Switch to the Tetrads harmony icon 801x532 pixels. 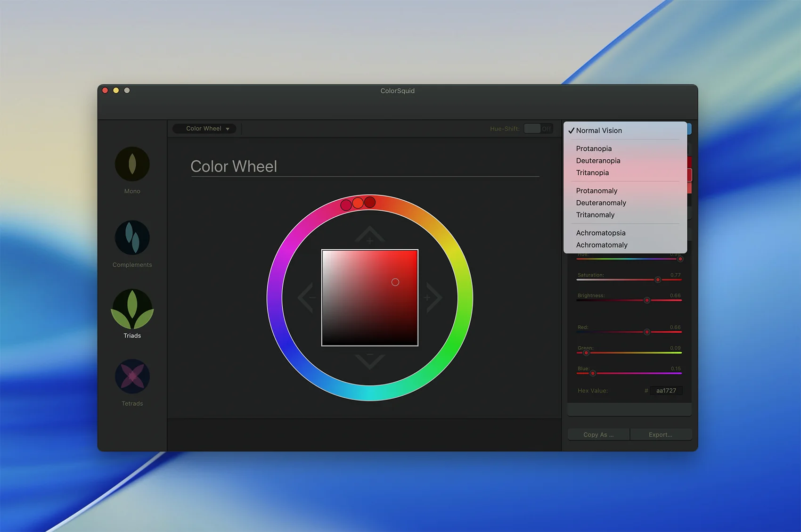pyautogui.click(x=132, y=376)
